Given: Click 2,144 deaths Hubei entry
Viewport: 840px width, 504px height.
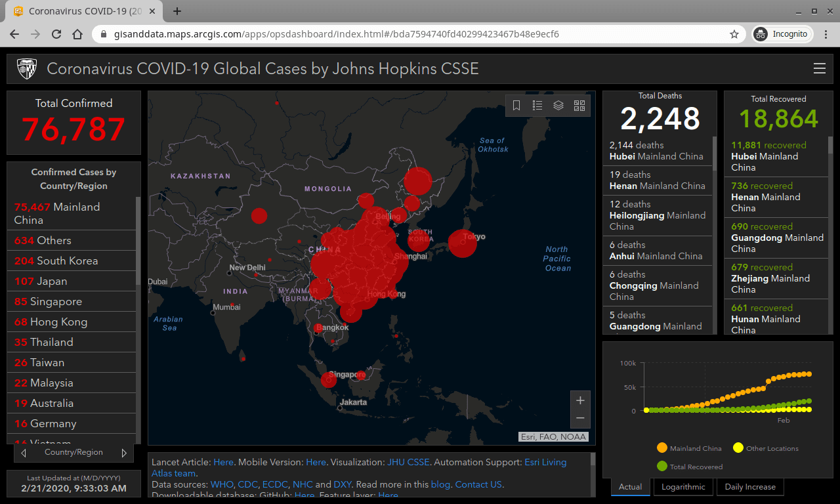Looking at the screenshot, I should click(x=658, y=151).
